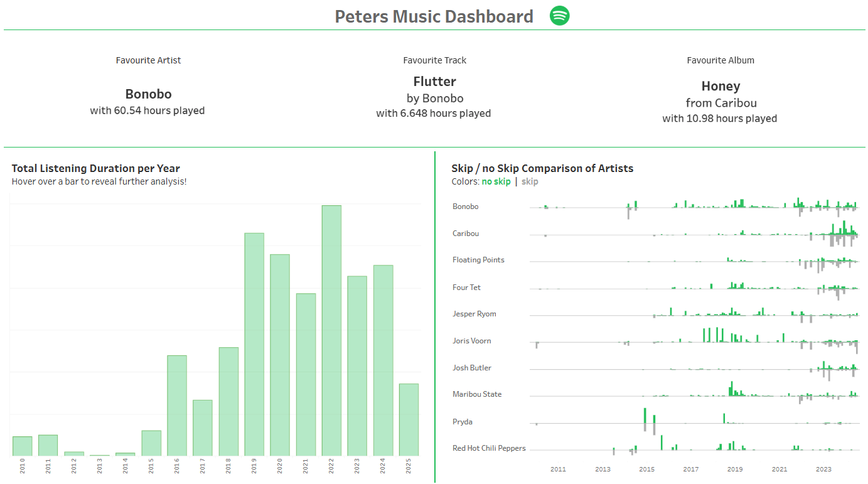Click the 2024 listening duration bar
868x484 pixels.
point(383,360)
